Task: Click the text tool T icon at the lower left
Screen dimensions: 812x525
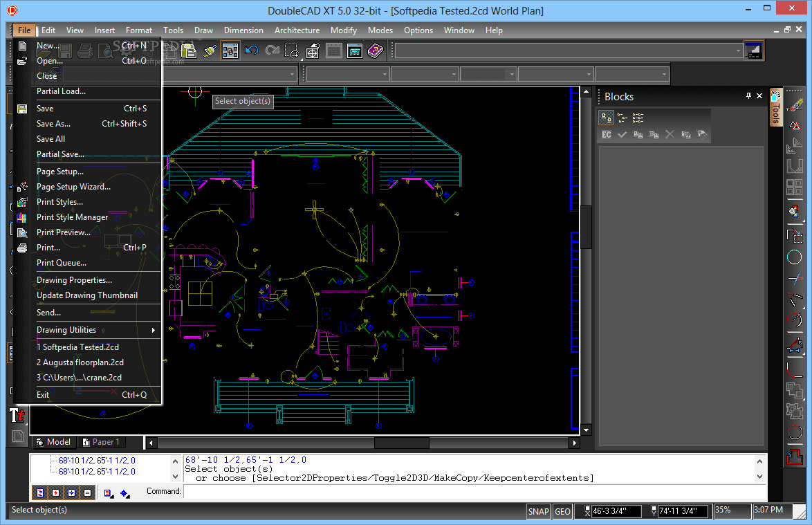Action: click(17, 415)
